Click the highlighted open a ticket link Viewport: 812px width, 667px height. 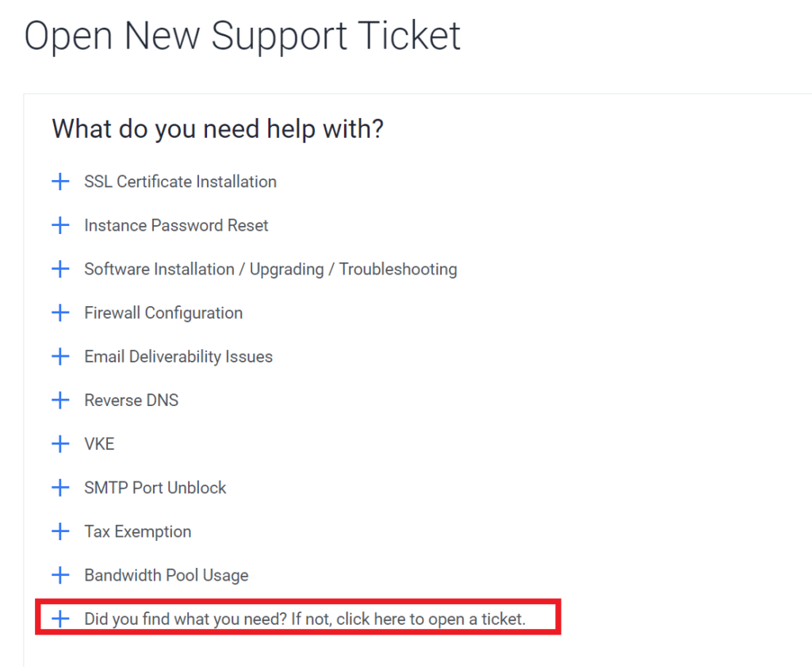[x=305, y=618]
